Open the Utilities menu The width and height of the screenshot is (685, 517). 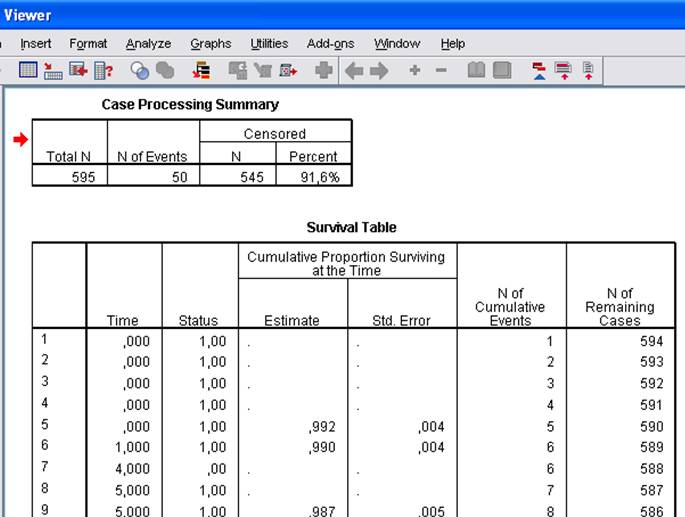coord(269,44)
